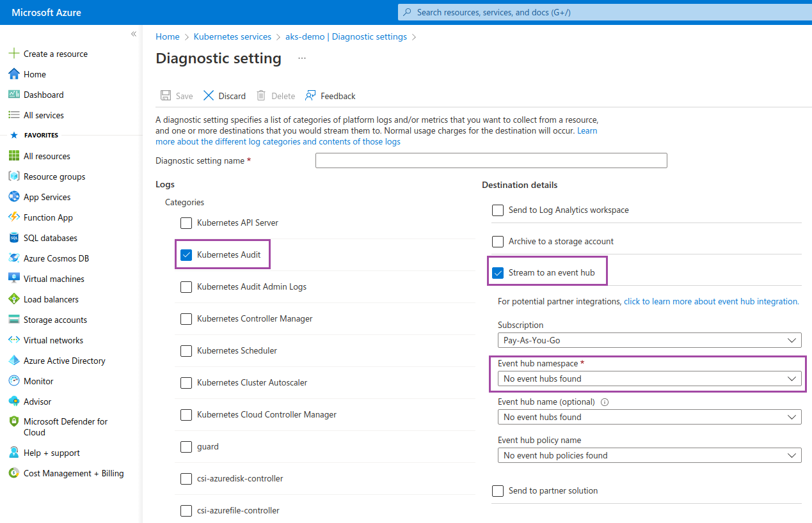812x523 pixels.
Task: Check Archive to a storage account
Action: pyautogui.click(x=498, y=241)
